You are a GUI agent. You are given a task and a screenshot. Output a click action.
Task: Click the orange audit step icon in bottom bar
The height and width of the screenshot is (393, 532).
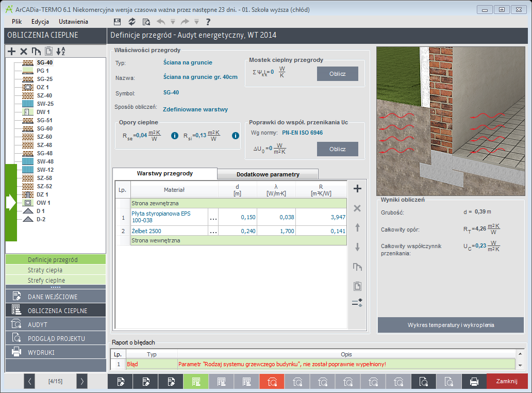272,382
